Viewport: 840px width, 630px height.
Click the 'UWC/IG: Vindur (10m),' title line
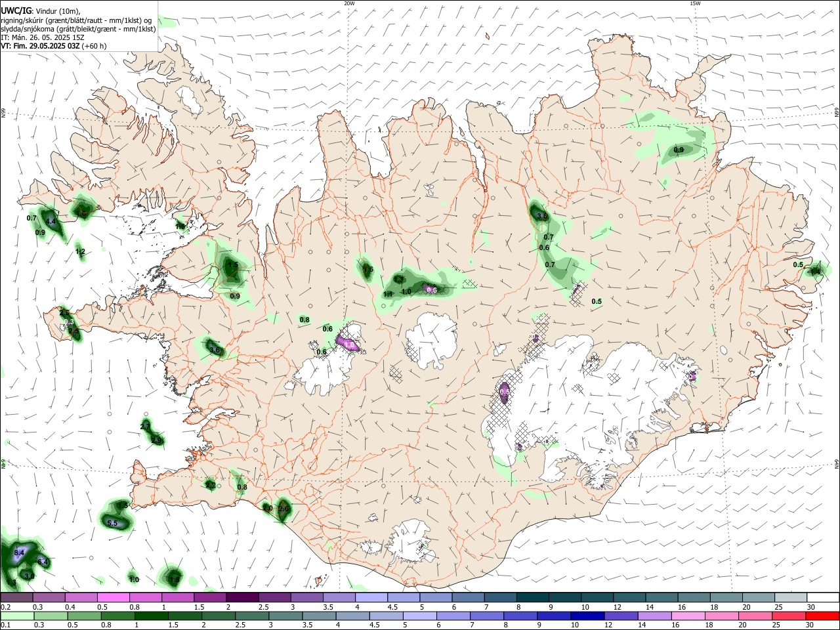(40, 10)
